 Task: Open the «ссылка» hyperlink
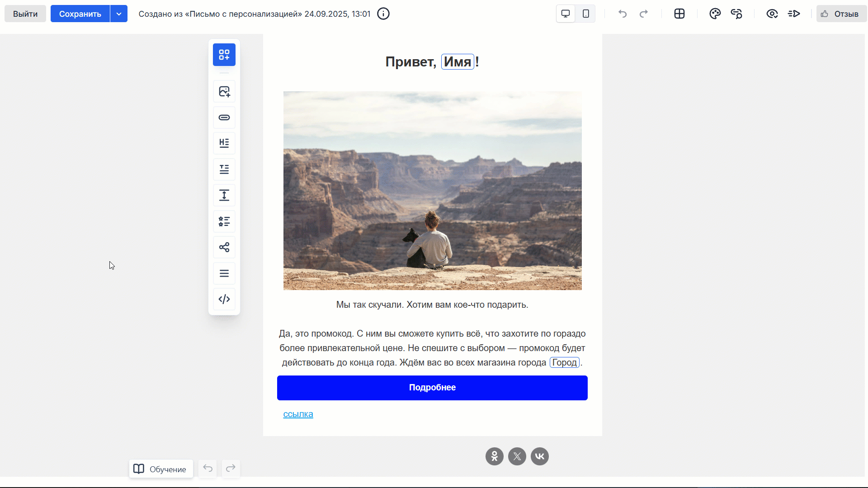click(x=297, y=414)
